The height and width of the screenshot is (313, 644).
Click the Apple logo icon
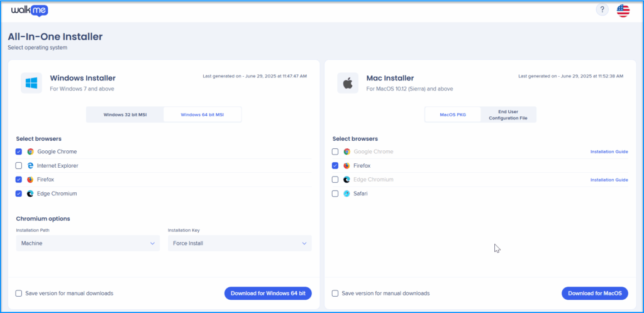pos(347,83)
